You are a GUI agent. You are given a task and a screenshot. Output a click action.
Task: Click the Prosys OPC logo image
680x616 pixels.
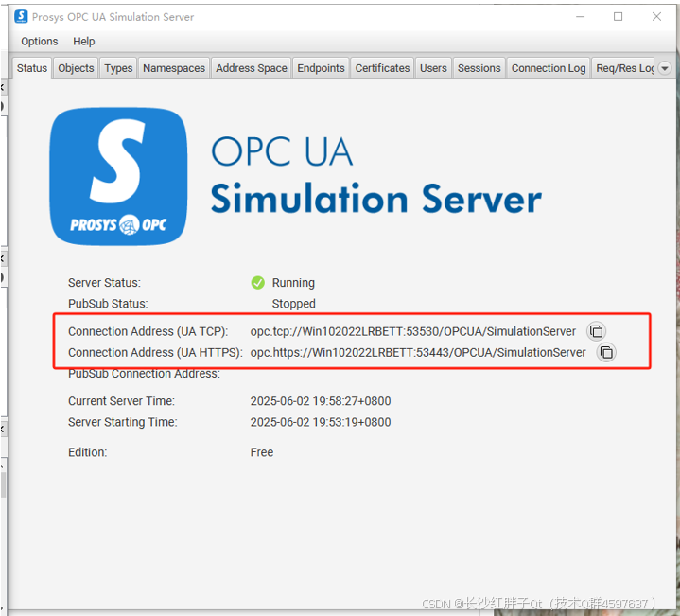tap(119, 176)
